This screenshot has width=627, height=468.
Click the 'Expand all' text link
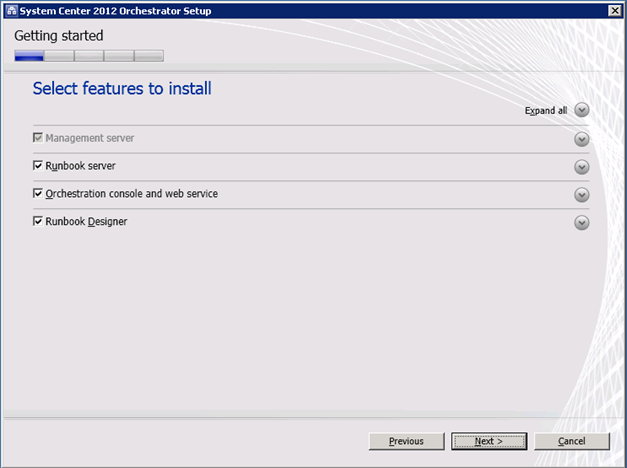click(546, 111)
